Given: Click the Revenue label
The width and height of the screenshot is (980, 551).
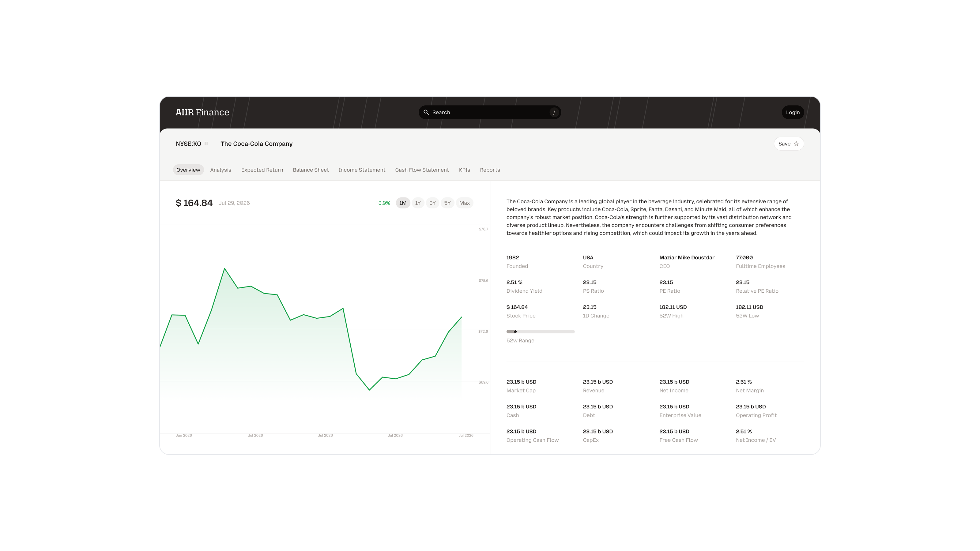Looking at the screenshot, I should [x=594, y=391].
